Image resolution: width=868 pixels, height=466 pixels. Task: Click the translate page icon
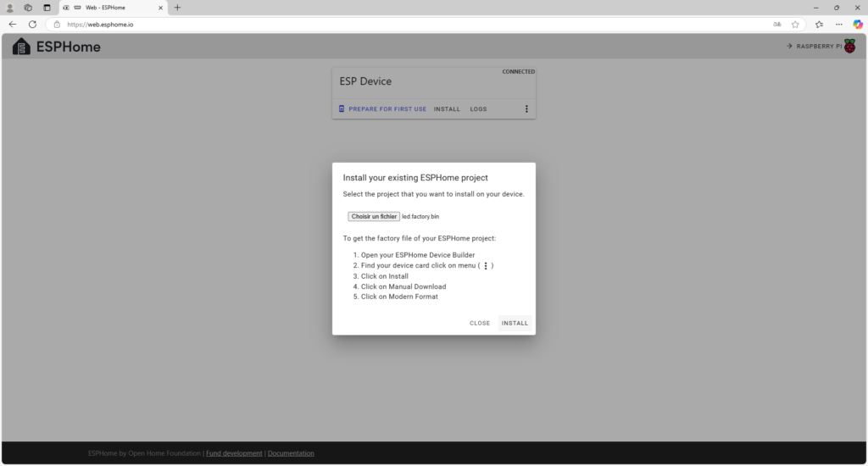tap(777, 25)
